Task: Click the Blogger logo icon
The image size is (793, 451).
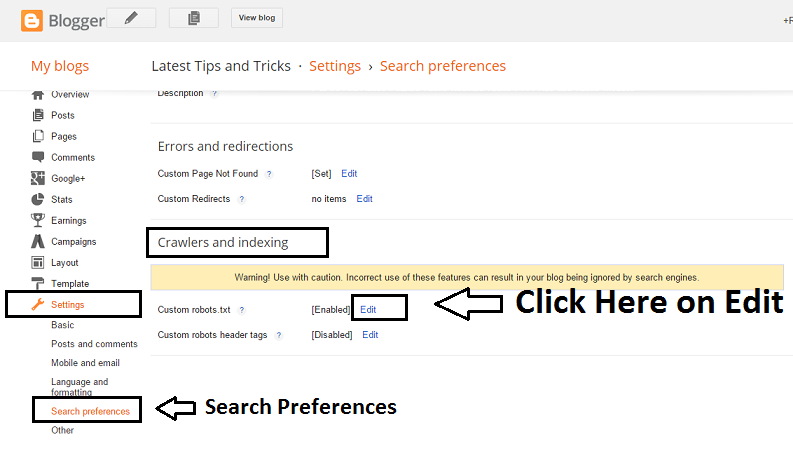Action: point(31,21)
